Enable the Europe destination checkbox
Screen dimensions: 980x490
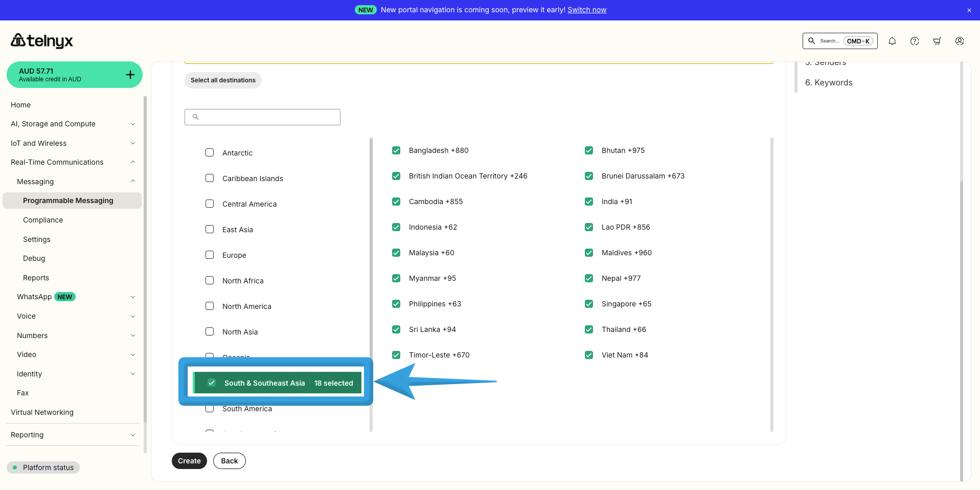210,255
